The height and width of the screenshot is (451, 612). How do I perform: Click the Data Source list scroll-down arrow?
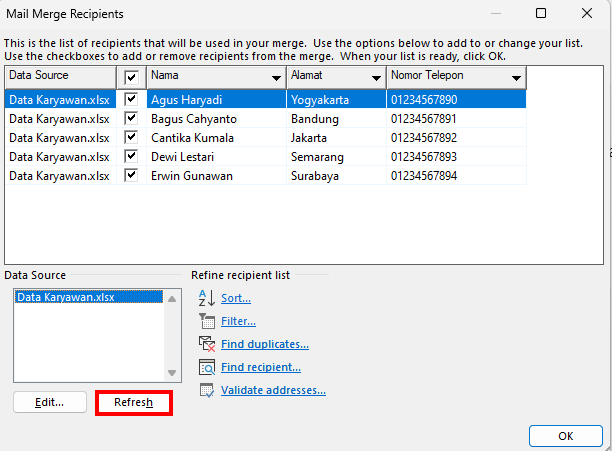point(172,373)
